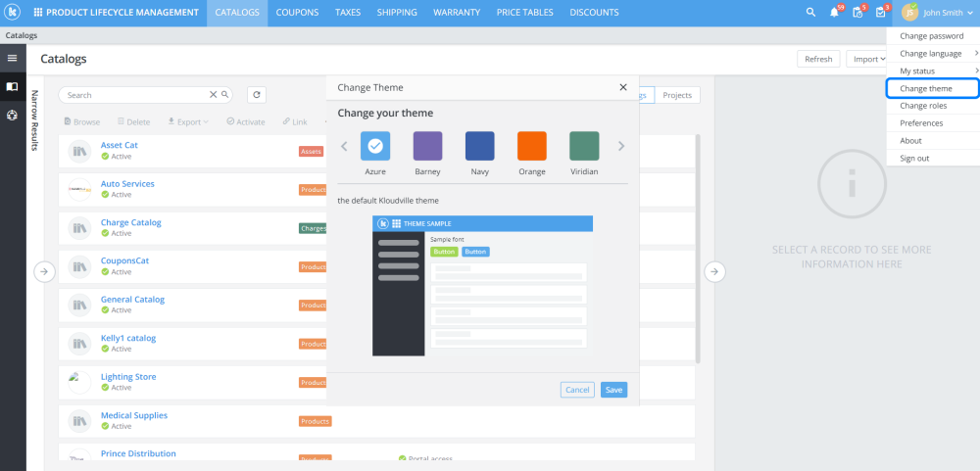Click the support lifebuoy sidebar icon
The height and width of the screenshot is (471, 980).
[12, 116]
